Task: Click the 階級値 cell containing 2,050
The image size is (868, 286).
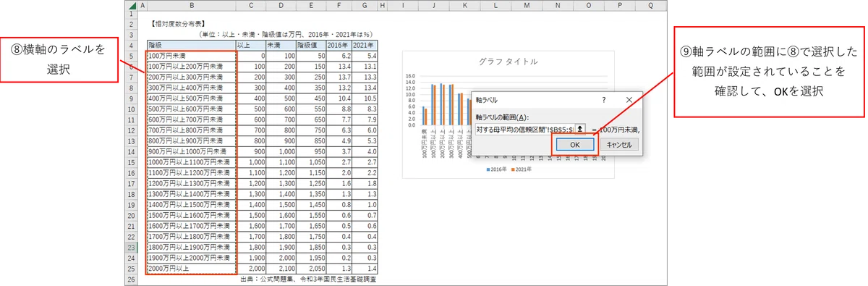Action: (310, 269)
